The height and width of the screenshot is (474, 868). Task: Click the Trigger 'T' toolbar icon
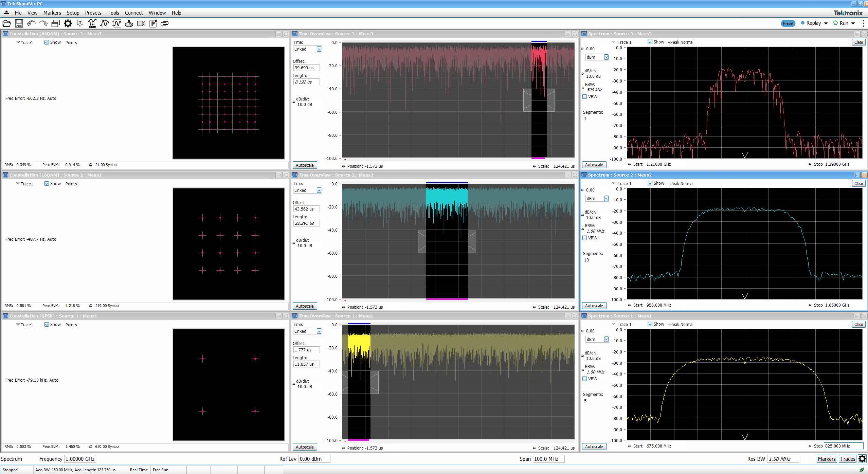point(80,23)
